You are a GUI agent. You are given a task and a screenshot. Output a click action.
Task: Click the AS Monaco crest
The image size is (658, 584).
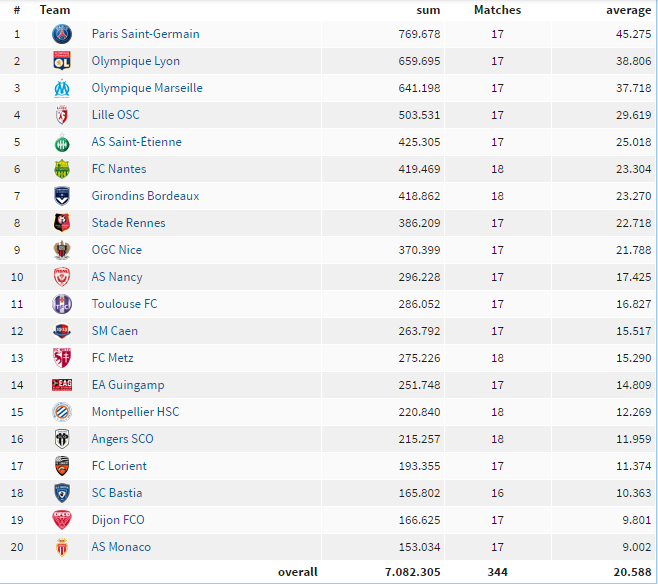pos(62,547)
